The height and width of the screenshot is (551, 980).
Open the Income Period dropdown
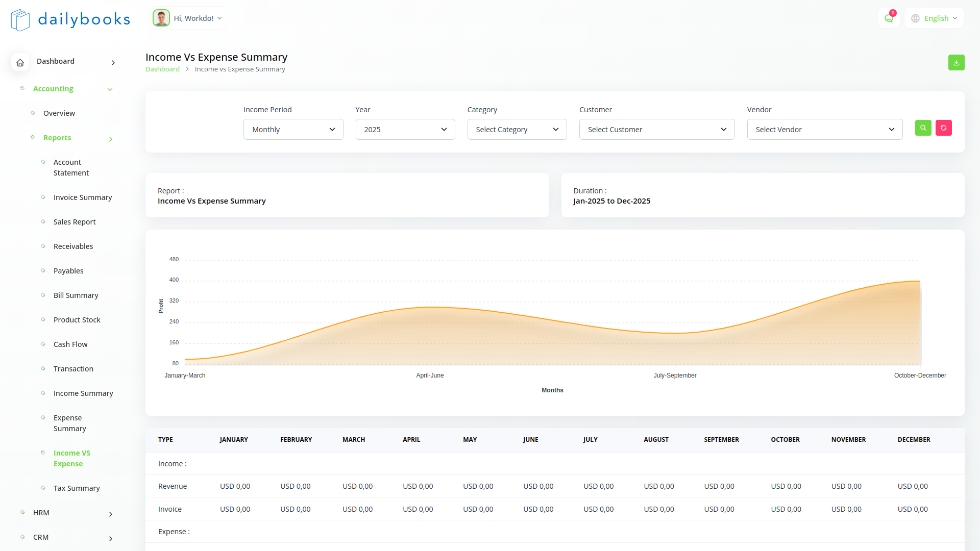pyautogui.click(x=293, y=130)
